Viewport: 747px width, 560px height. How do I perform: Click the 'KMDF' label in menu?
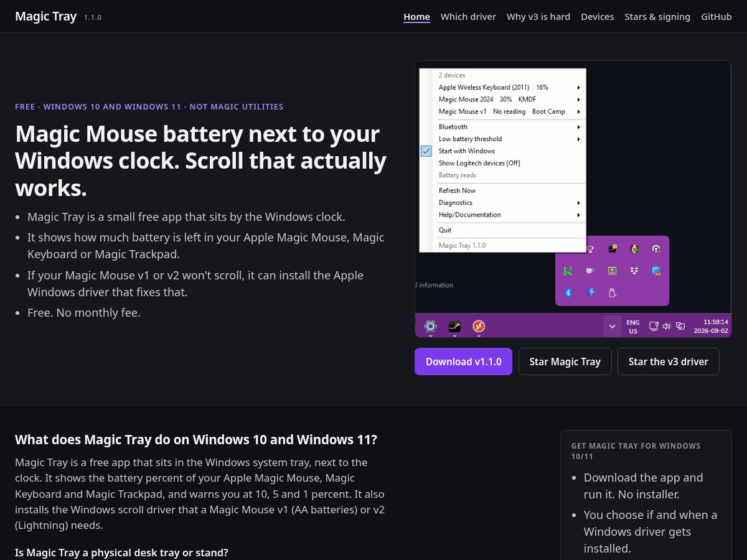click(527, 100)
